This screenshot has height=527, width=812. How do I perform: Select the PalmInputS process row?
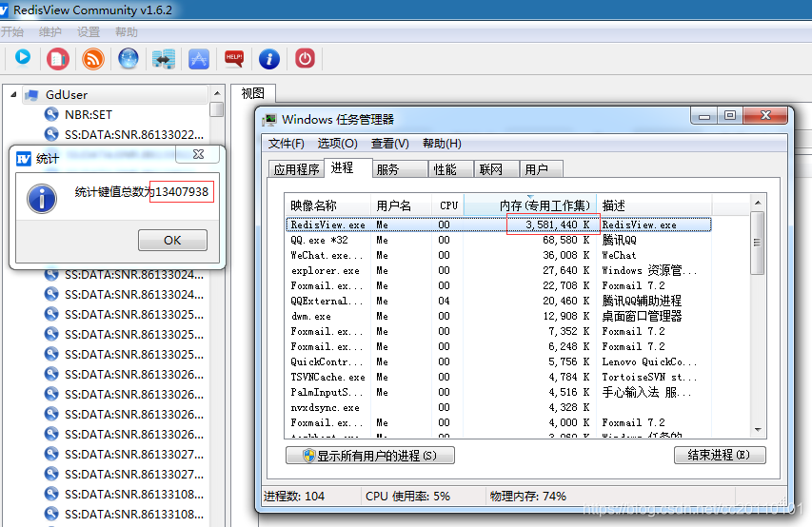[498, 393]
